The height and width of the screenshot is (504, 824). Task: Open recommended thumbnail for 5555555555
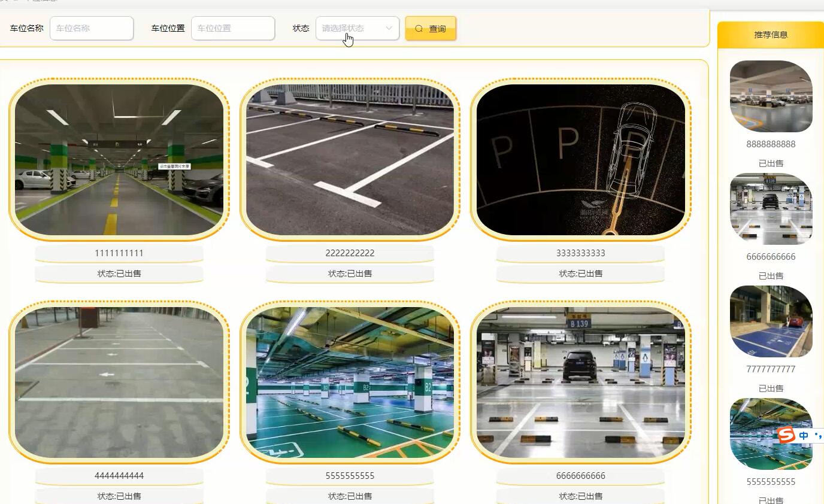[x=771, y=434]
